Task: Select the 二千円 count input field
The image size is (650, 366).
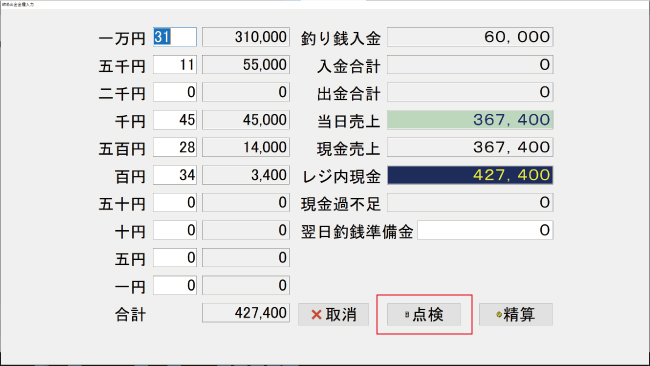Action: [175, 92]
